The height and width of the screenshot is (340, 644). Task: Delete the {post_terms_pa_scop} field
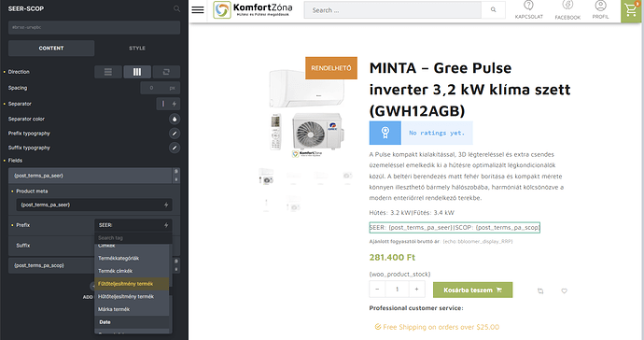[176, 270]
